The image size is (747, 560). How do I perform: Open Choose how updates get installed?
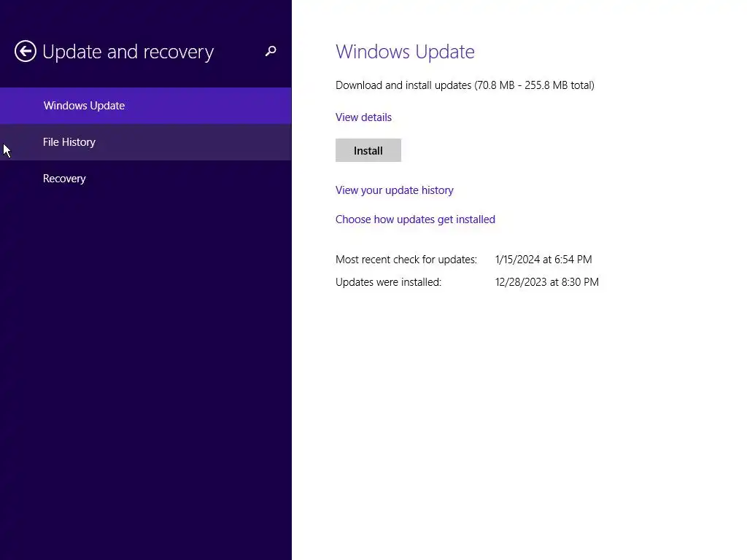pyautogui.click(x=415, y=219)
